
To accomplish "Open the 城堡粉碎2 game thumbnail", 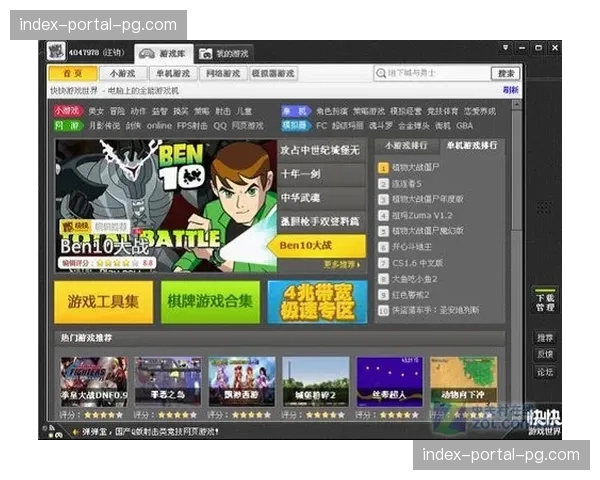I will (315, 382).
